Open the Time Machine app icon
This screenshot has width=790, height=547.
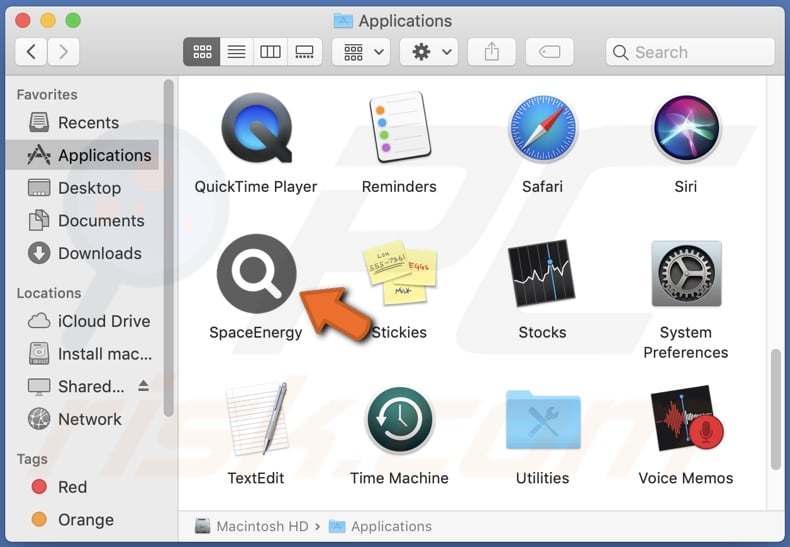click(x=400, y=420)
